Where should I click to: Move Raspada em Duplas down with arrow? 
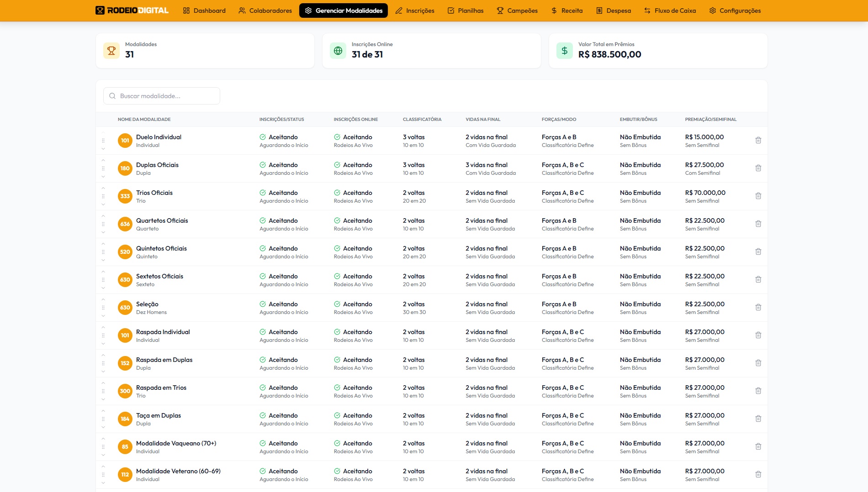[103, 372]
